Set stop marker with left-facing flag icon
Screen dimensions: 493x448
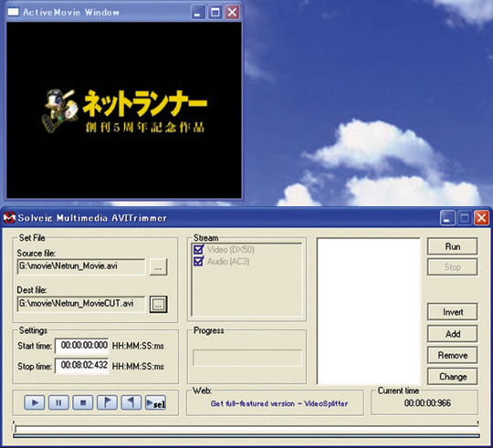pos(131,402)
